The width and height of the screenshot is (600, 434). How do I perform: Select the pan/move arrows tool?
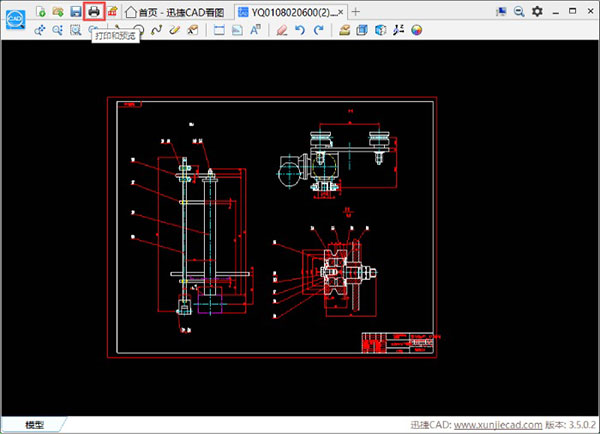tap(41, 30)
